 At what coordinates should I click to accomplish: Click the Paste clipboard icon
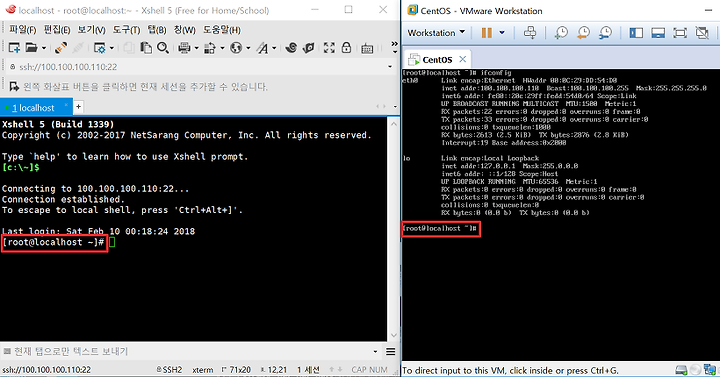tap(146, 48)
